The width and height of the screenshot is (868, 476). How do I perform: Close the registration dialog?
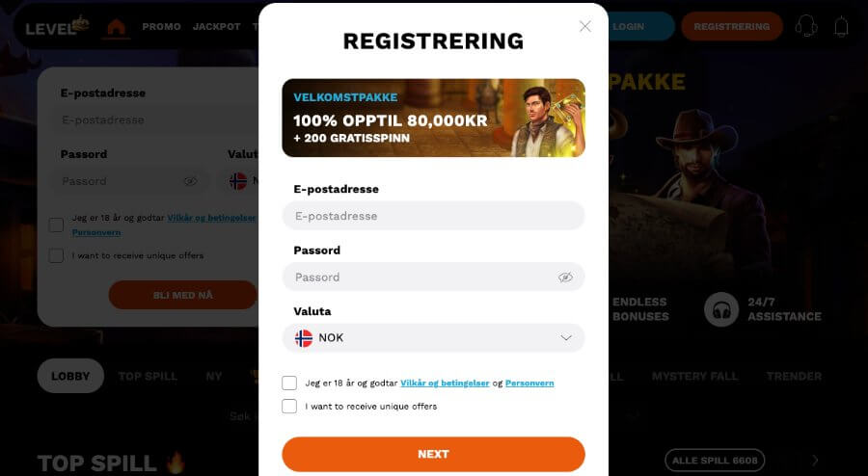(584, 26)
